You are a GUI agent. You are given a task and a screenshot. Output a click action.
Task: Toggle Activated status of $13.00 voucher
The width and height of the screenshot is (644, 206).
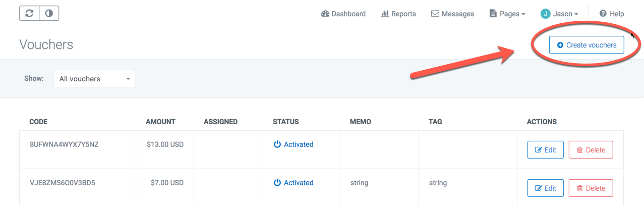click(x=294, y=144)
